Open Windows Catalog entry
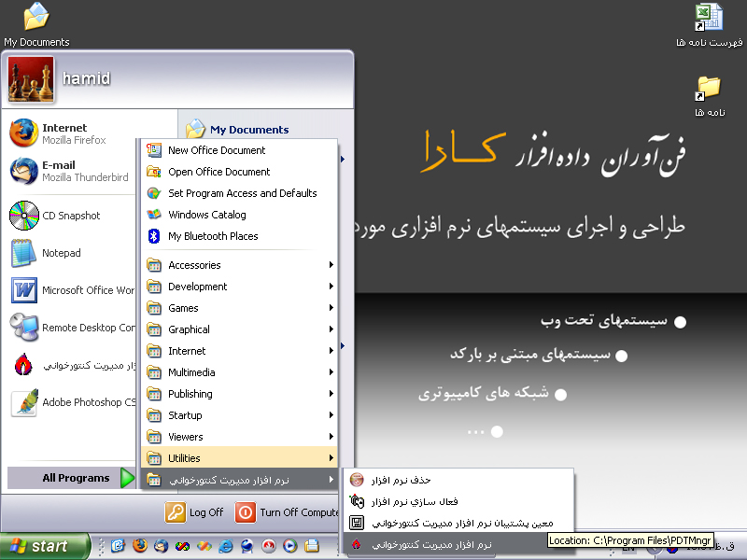Screen dimensions: 747x560 (x=207, y=215)
